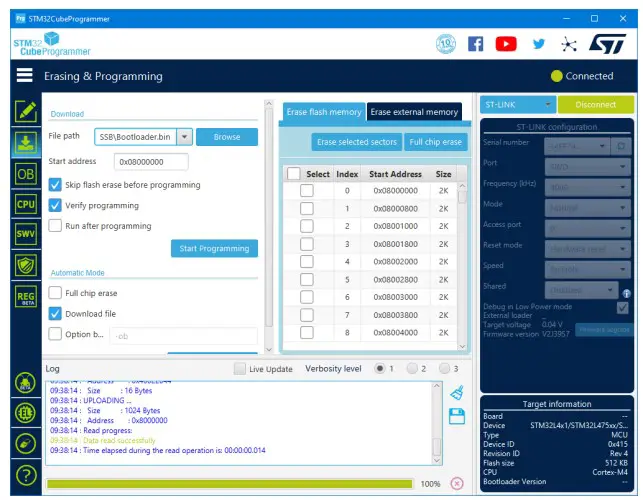Open the SWV viewer icon
The image size is (643, 500).
point(26,234)
